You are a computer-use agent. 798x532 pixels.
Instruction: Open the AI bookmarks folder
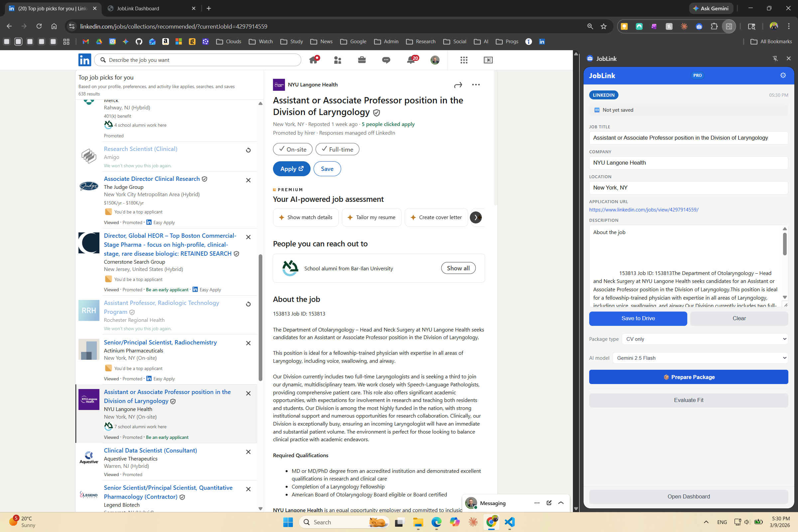click(x=481, y=41)
